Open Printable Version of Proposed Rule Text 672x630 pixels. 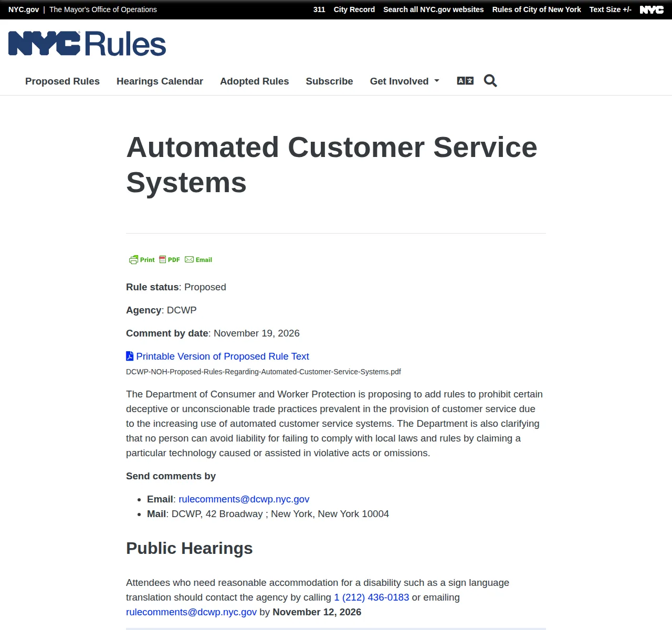[x=223, y=356]
